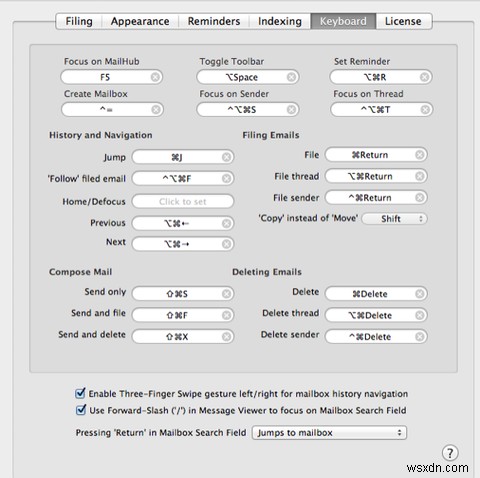Open the 'Copy' instead of 'Move' Shift dropdown
Viewport: 480px width, 478px height.
394,219
